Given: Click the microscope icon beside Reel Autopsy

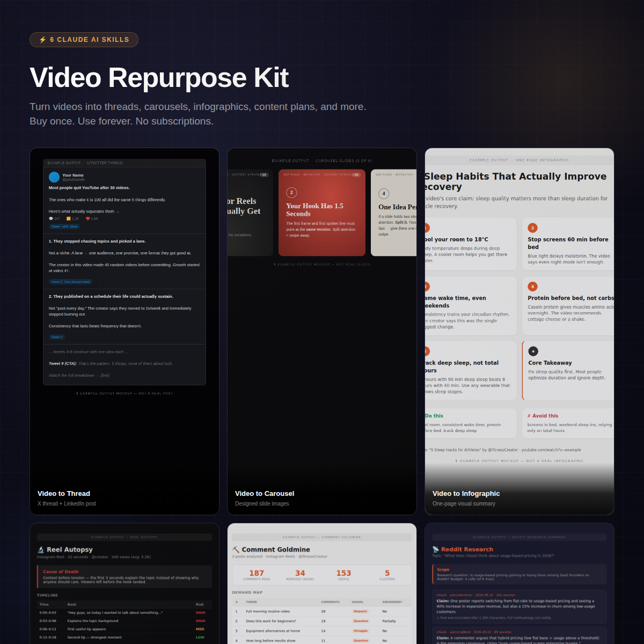Looking at the screenshot, I should point(41,550).
